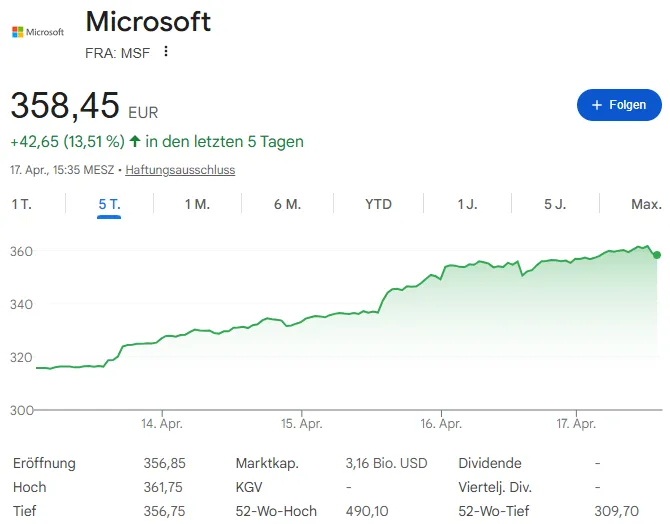Click the 358,45 EUR share price
Screen dimensions: 670x524
tap(65, 105)
